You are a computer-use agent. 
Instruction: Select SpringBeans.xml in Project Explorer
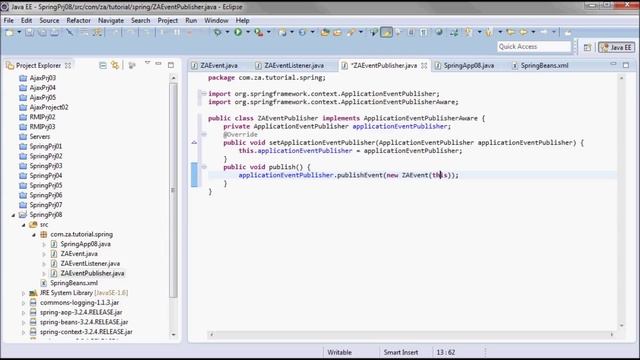(x=74, y=283)
